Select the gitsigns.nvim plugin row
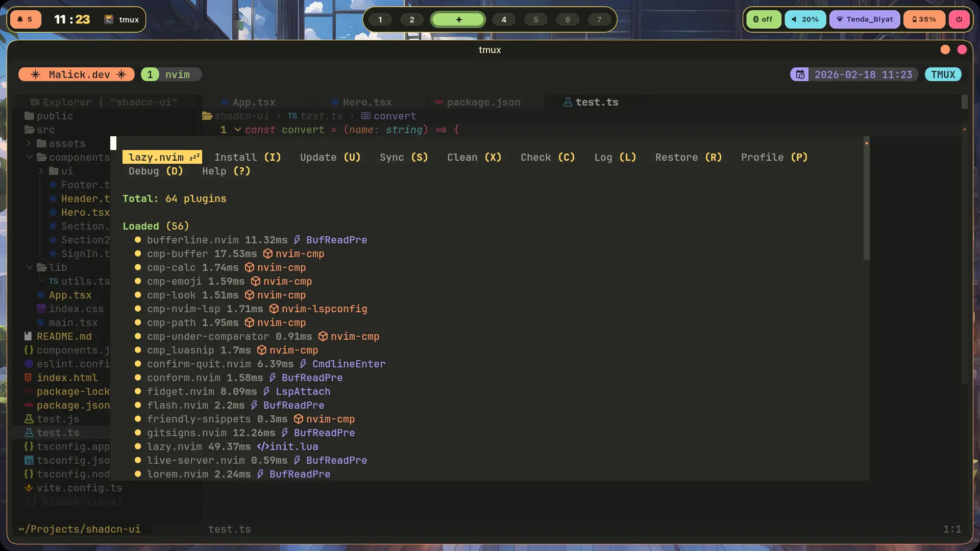The image size is (980, 551). [245, 433]
